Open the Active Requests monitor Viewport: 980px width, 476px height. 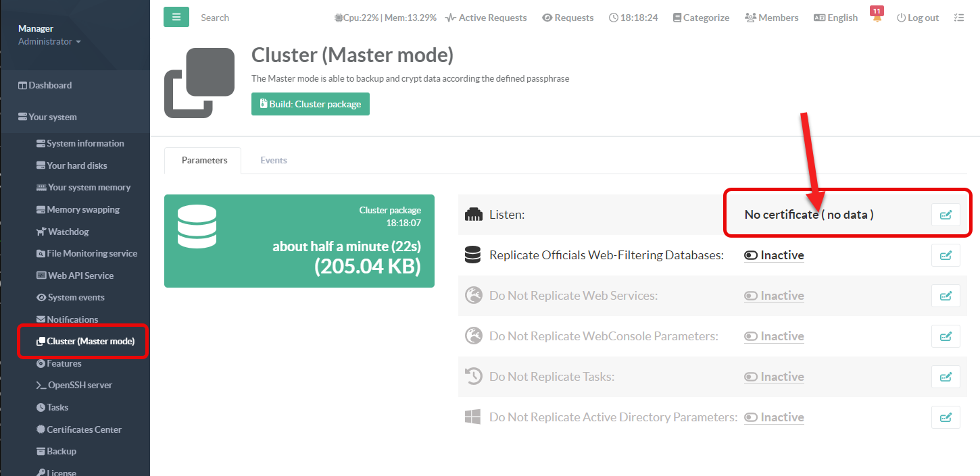(x=486, y=18)
